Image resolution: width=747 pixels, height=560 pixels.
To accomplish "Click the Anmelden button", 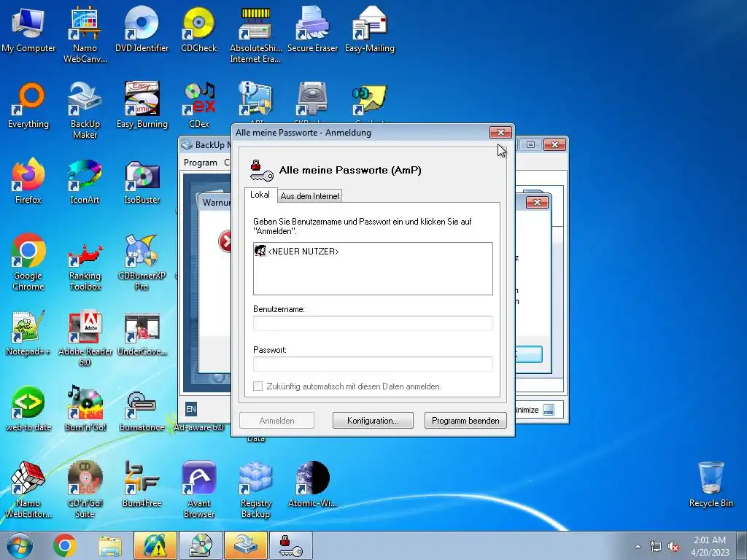I will [276, 421].
